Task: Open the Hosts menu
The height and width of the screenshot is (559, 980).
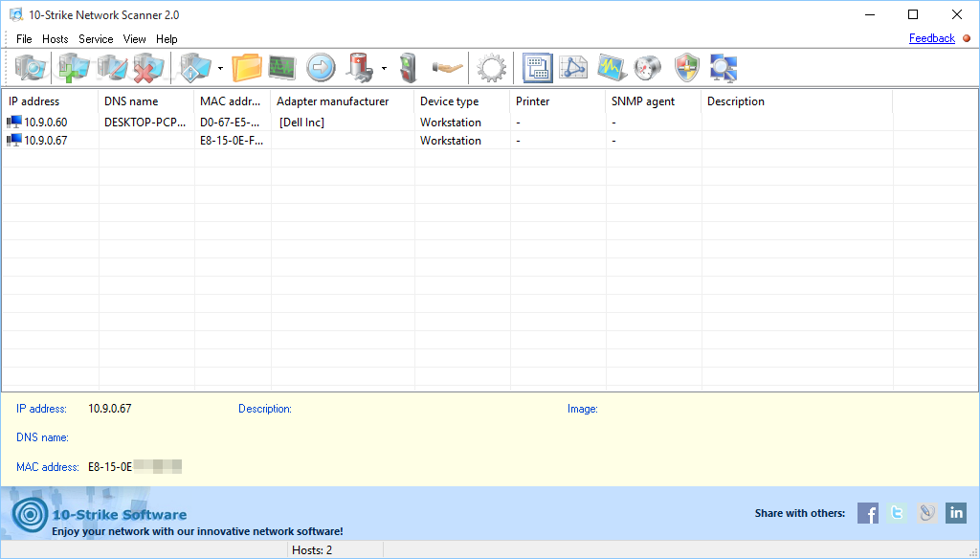Action: (55, 39)
